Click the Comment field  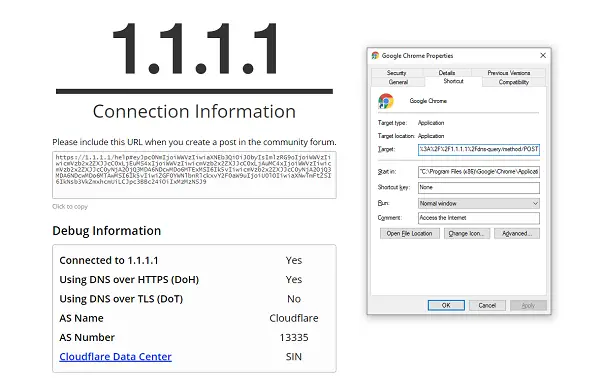(479, 218)
